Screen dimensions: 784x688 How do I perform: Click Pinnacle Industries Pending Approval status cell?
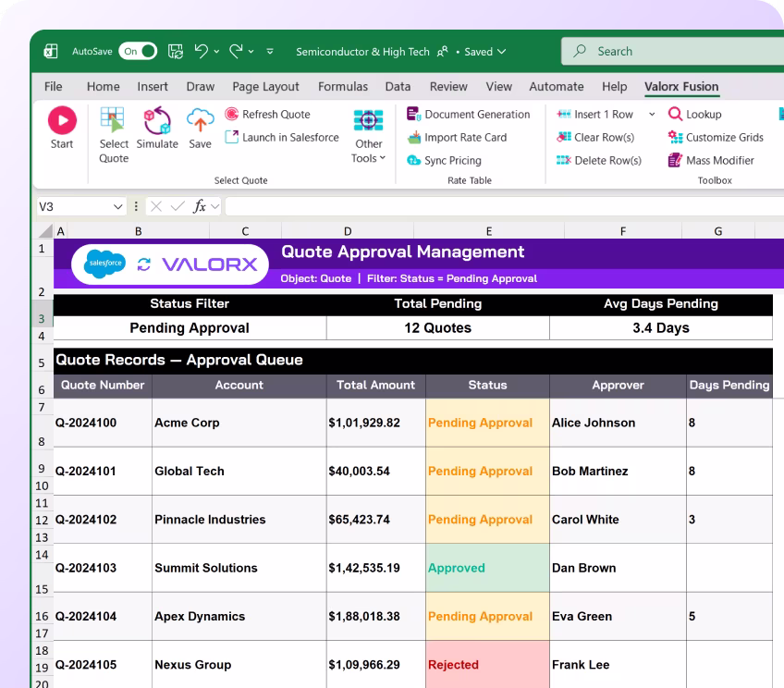pos(487,520)
